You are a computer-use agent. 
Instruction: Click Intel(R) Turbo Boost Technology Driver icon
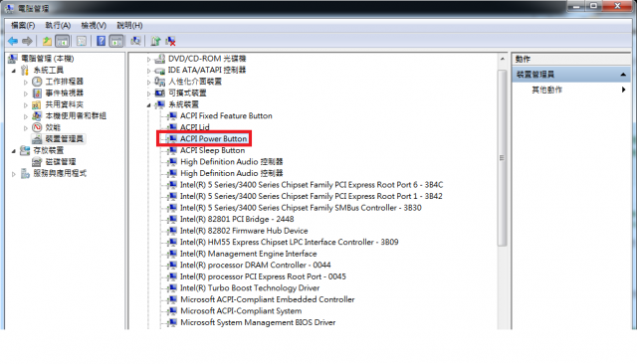pyautogui.click(x=172, y=288)
